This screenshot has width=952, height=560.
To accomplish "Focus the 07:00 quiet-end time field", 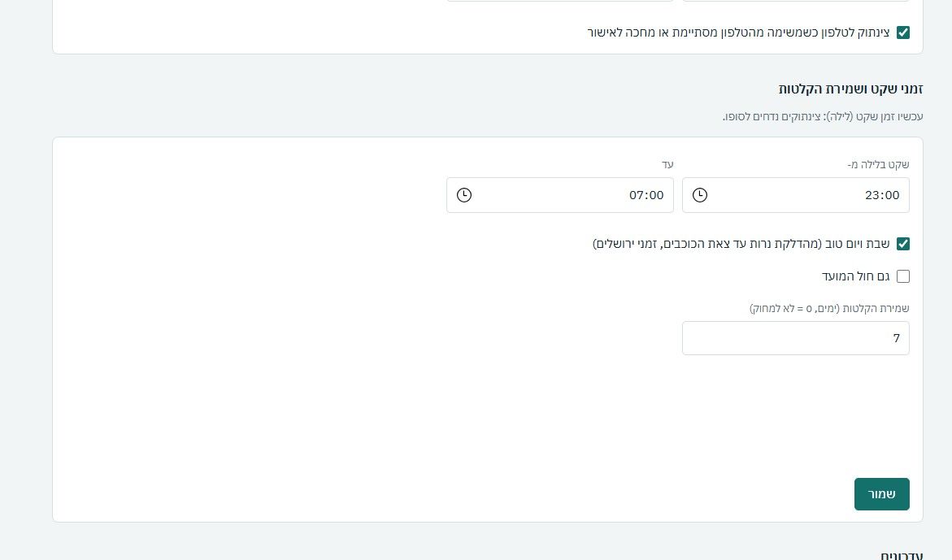I will pyautogui.click(x=560, y=195).
